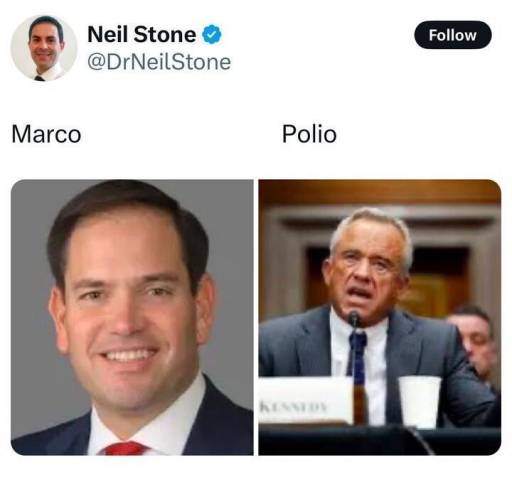Click the nameplate in the right photo
Screen dimensions: 512x477
pyautogui.click(x=305, y=400)
